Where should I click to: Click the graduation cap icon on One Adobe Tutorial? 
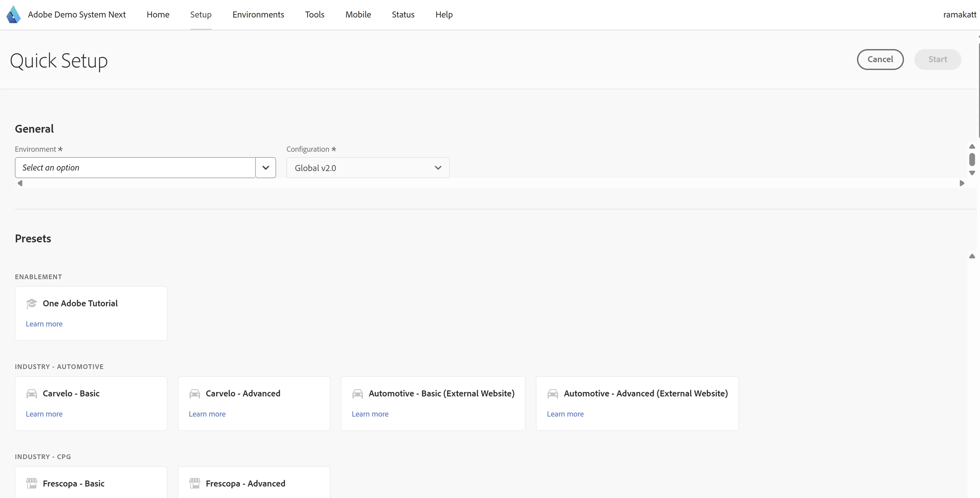click(x=32, y=303)
